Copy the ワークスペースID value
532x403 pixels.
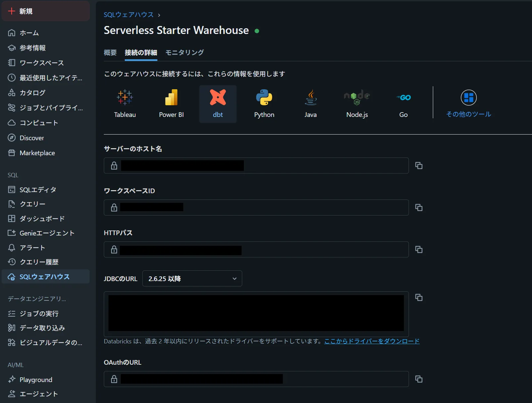point(419,207)
